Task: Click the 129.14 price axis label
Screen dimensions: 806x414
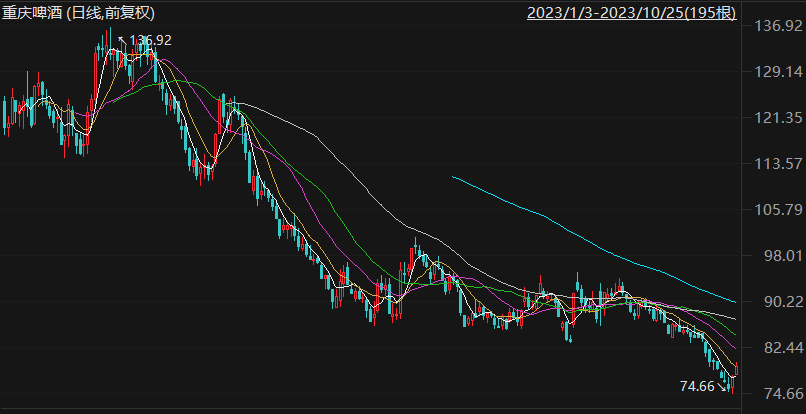Action: 776,72
